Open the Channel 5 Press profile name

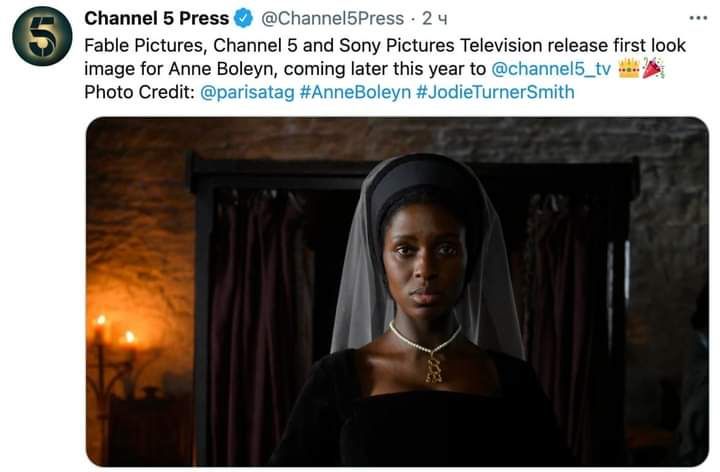157,19
